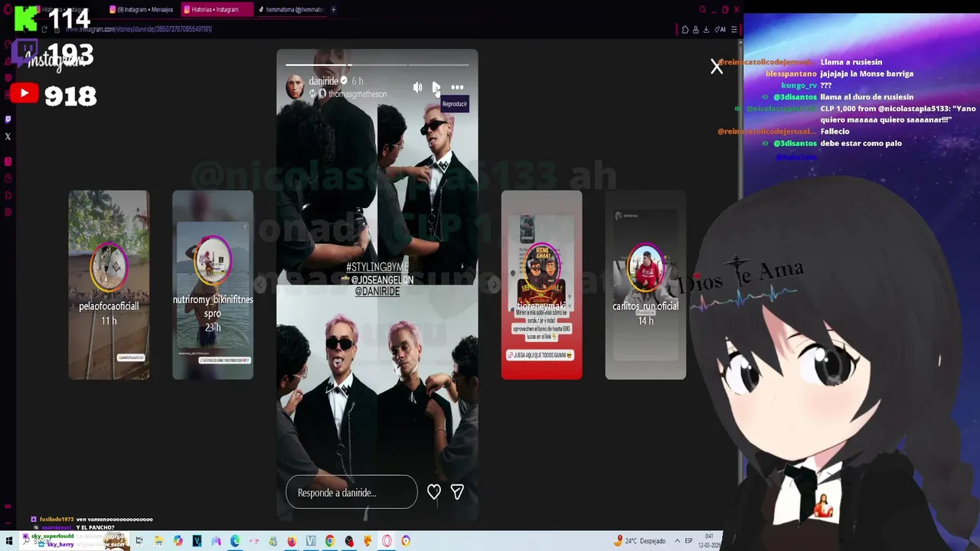Open the browser downloads icon
This screenshot has height=551, width=980.
[706, 30]
